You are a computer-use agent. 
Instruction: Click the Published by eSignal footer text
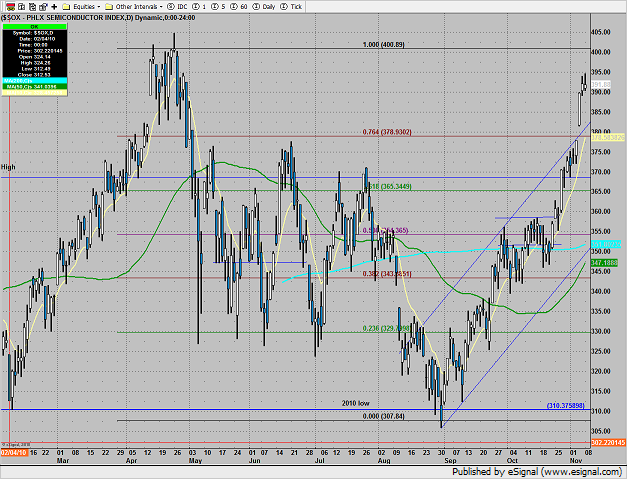537,472
